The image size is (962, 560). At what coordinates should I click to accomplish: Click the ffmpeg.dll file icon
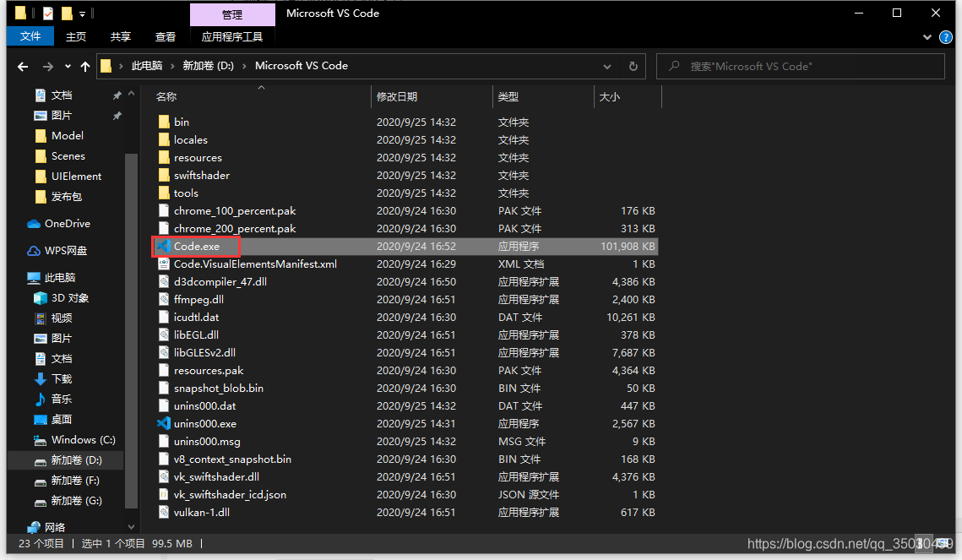pos(164,299)
